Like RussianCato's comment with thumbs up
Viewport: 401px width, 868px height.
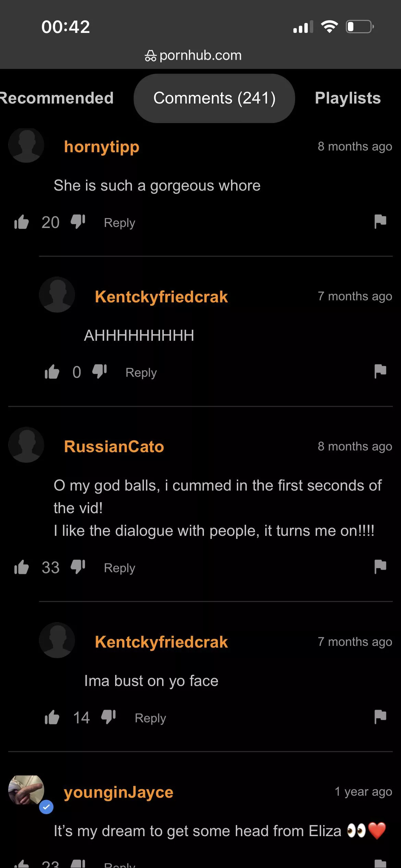tap(21, 567)
